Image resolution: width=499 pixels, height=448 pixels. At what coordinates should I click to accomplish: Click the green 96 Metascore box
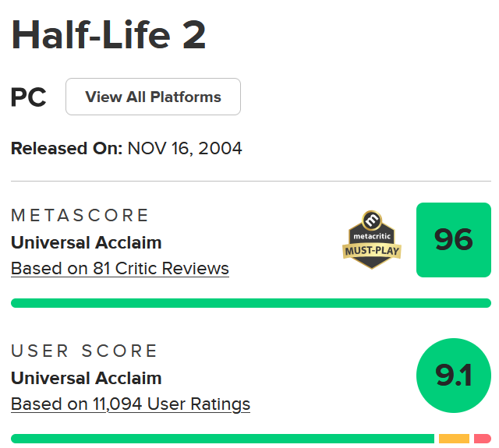(x=454, y=240)
